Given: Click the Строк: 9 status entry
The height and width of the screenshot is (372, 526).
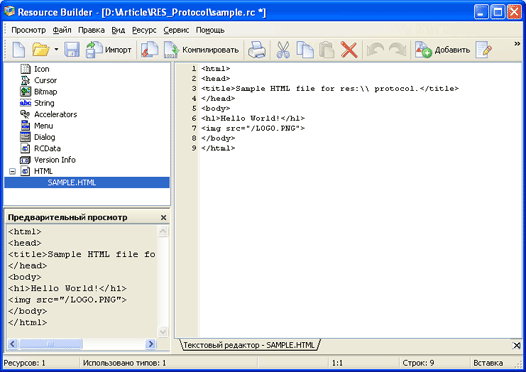Looking at the screenshot, I should point(418,363).
